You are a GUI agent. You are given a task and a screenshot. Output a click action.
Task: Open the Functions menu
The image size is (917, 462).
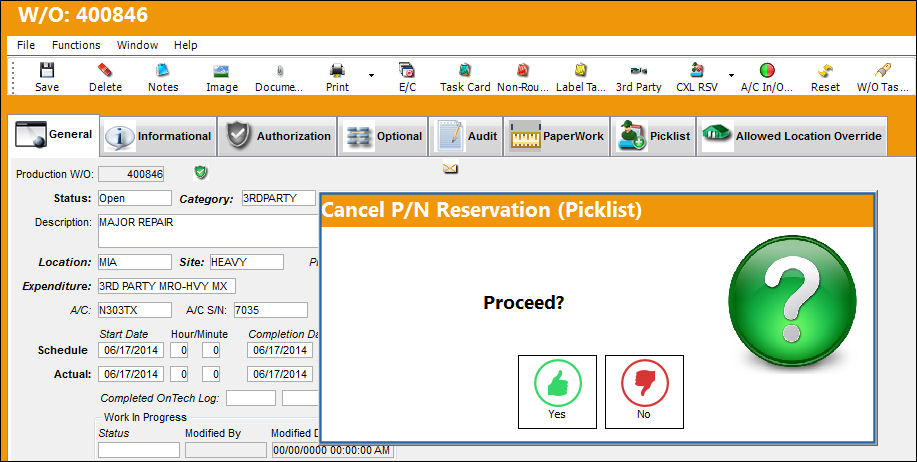(76, 45)
